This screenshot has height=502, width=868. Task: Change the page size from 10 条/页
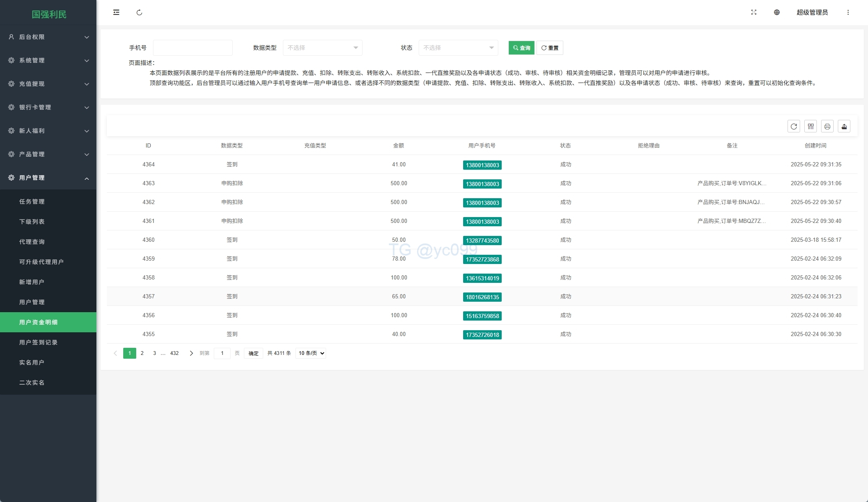click(x=311, y=353)
